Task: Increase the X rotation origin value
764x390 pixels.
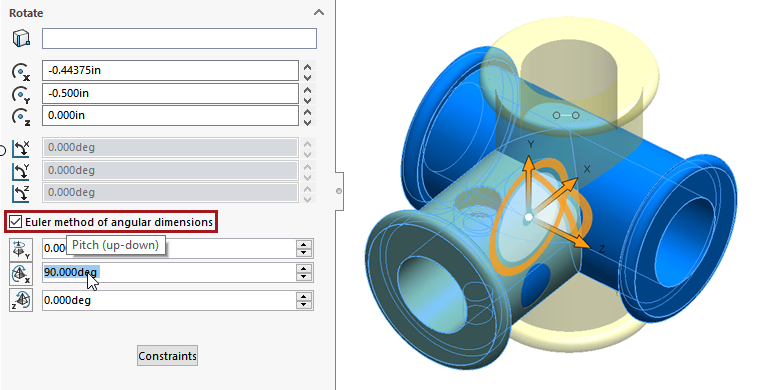Action: (x=307, y=66)
